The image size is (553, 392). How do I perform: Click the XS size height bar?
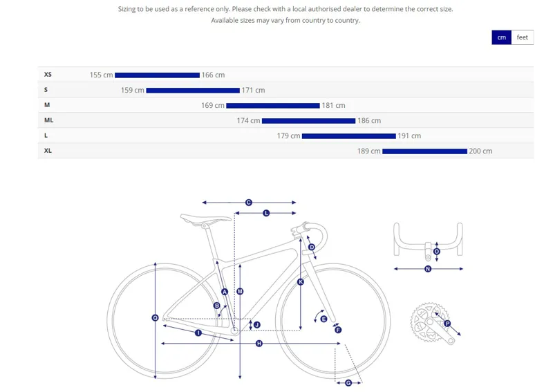pyautogui.click(x=158, y=75)
